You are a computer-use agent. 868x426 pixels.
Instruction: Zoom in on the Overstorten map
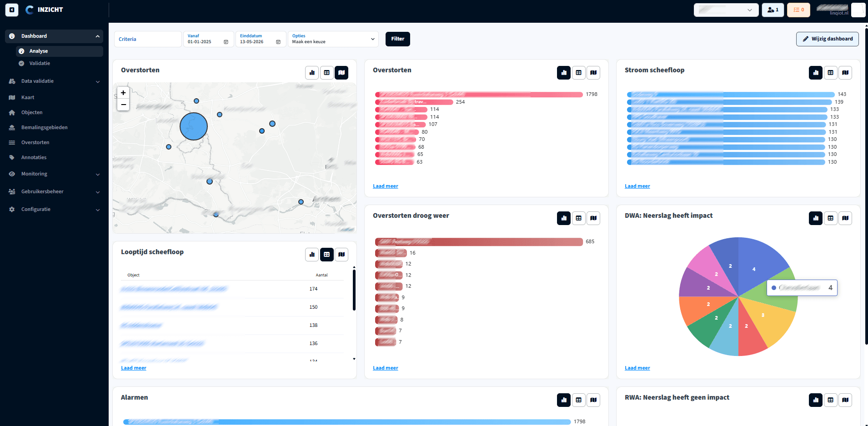(x=123, y=93)
